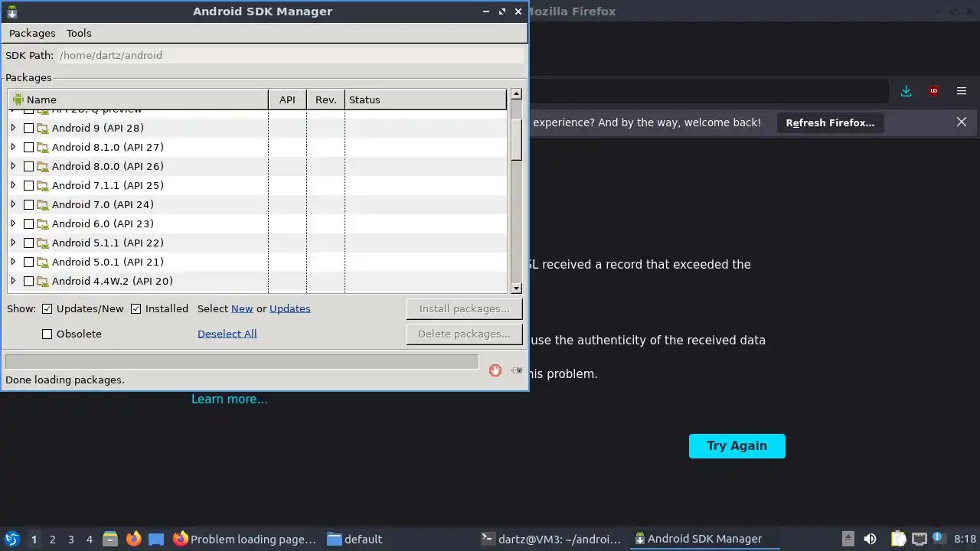980x551 pixels.
Task: Click the Android robot icon in Name header
Action: tap(18, 99)
